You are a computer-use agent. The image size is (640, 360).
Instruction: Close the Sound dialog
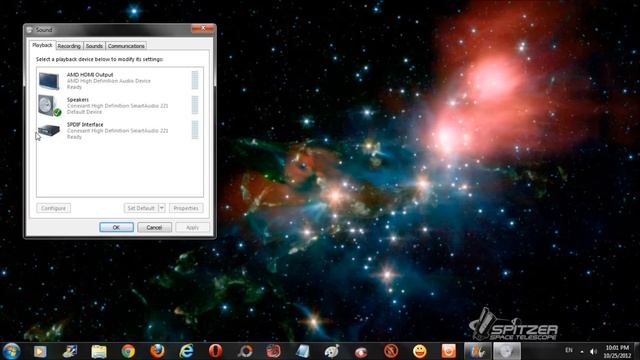203,28
